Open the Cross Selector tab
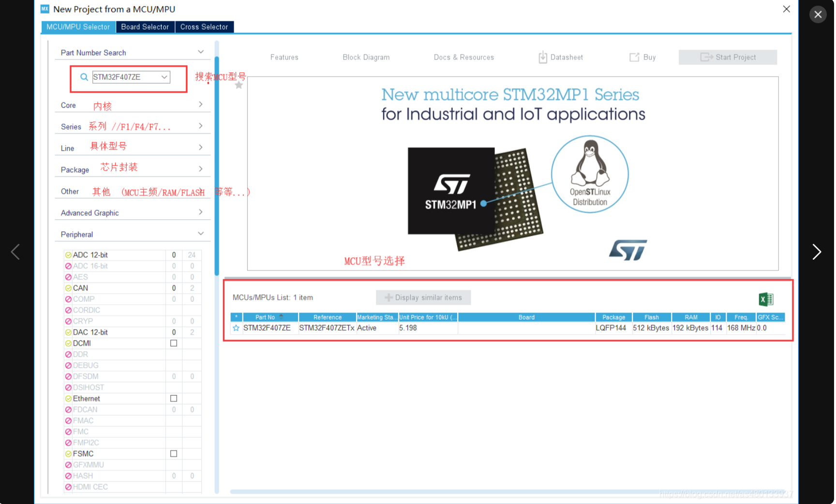Image resolution: width=836 pixels, height=504 pixels. 204,27
